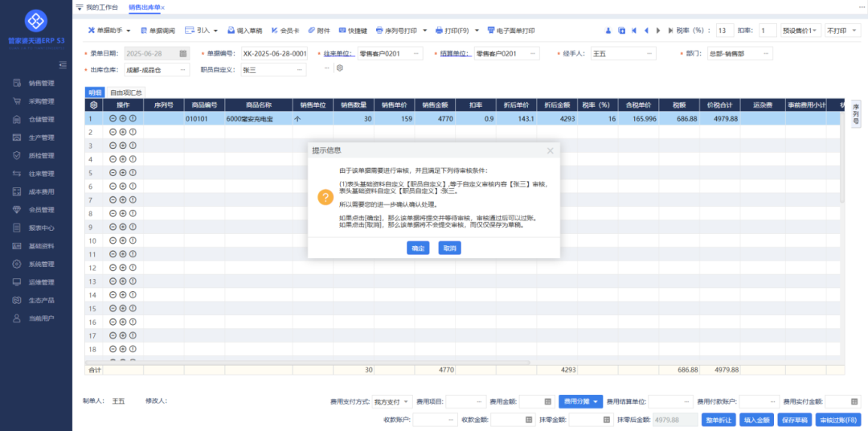868x431 pixels.
Task: Open the 预设售价1 dropdown
Action: pyautogui.click(x=800, y=31)
